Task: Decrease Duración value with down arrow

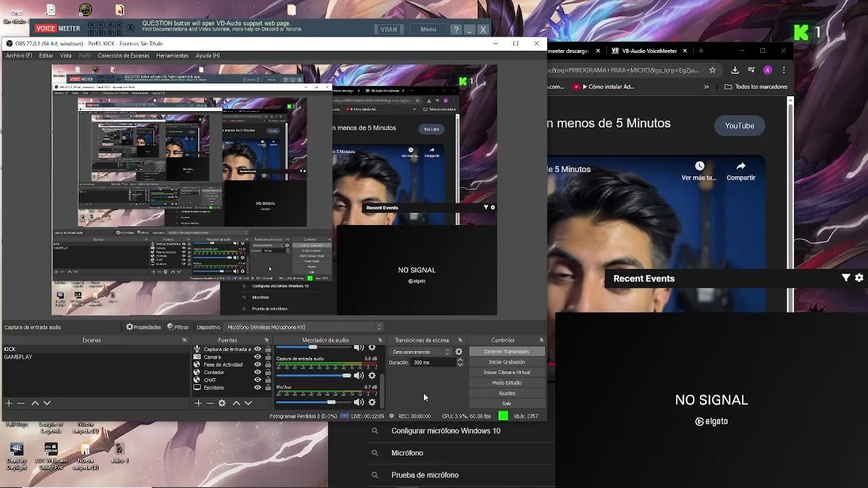Action: [460, 365]
